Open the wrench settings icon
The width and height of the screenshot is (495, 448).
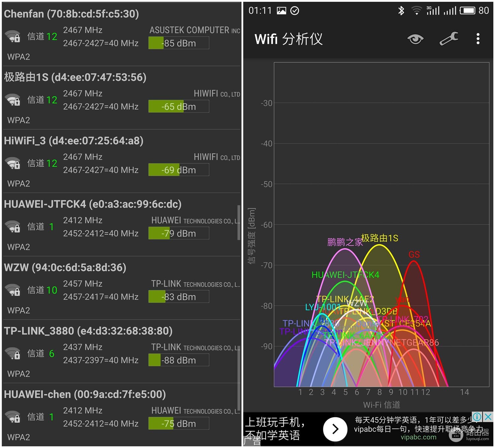click(449, 39)
